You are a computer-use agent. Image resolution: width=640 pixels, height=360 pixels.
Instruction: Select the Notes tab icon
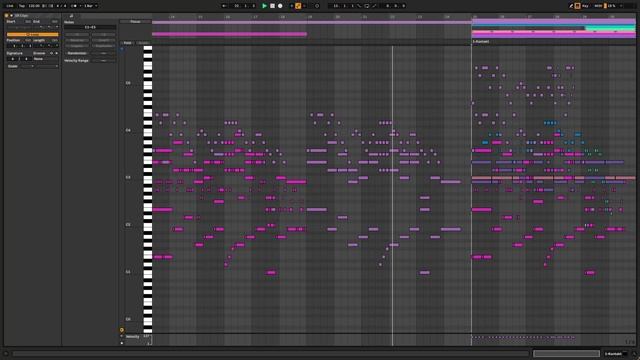click(x=71, y=16)
